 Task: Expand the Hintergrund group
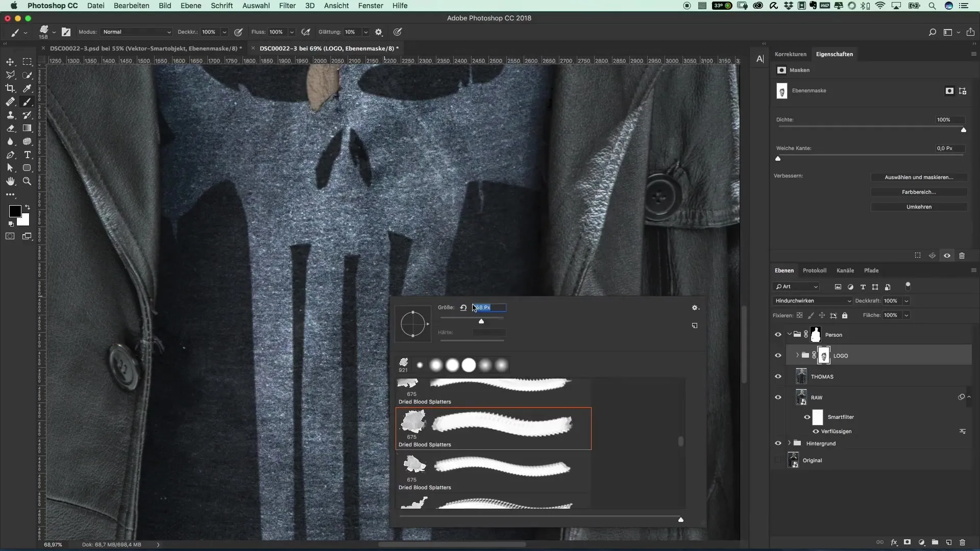(789, 443)
